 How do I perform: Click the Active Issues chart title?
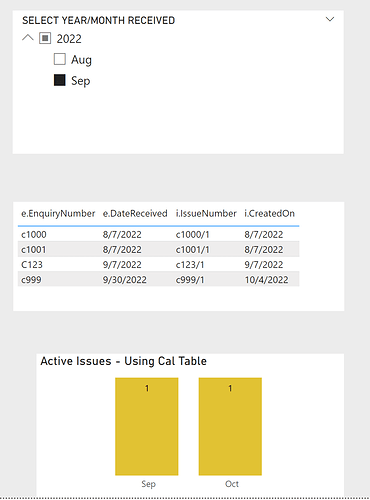(x=124, y=361)
